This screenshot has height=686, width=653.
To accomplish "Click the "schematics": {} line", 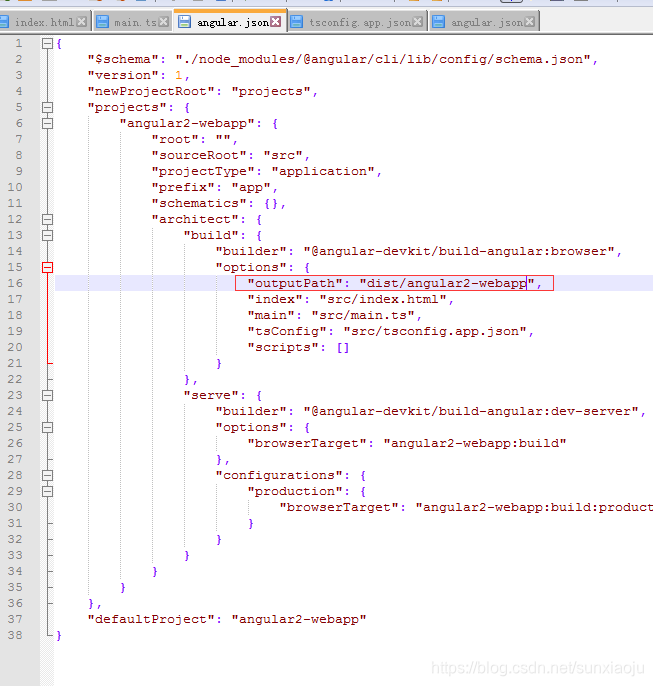I will 218,203.
